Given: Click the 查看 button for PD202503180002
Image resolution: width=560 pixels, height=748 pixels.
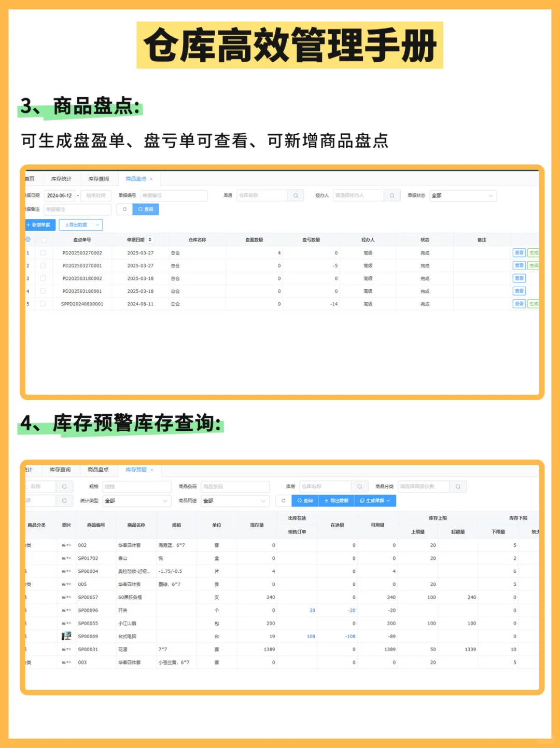Looking at the screenshot, I should point(519,278).
